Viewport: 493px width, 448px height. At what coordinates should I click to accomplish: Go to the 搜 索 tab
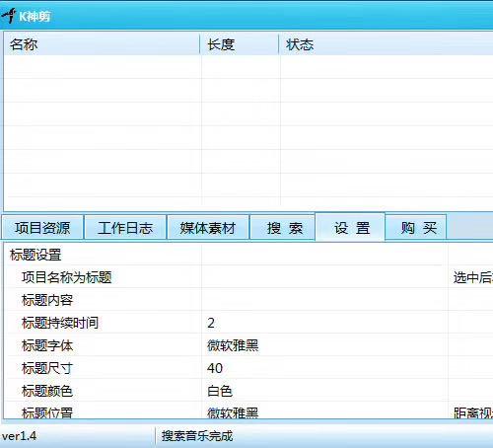click(283, 228)
